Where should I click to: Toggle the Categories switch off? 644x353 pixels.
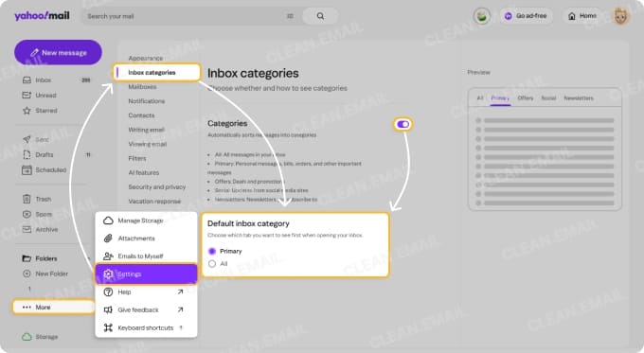(x=402, y=124)
